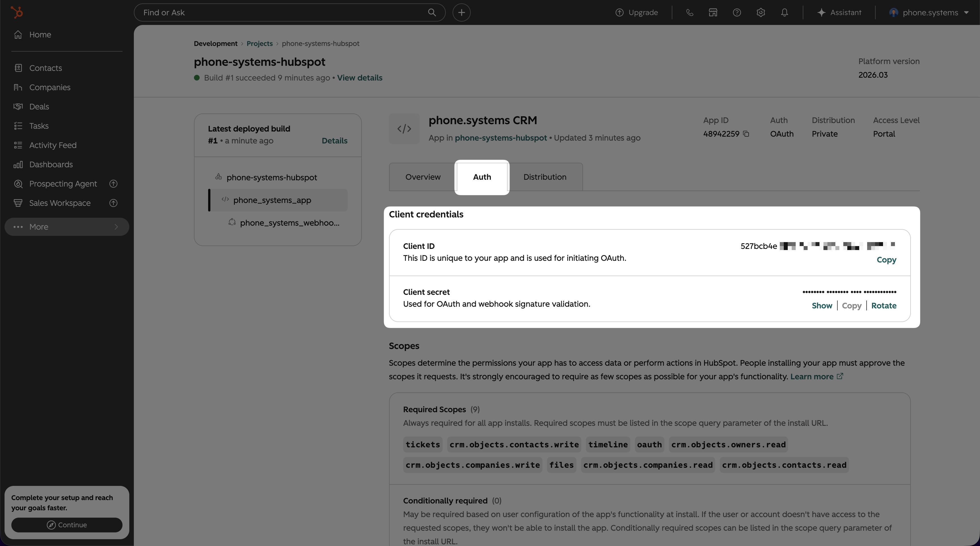Viewport: 980px width, 546px height.
Task: Open the settings gear icon
Action: click(x=761, y=12)
